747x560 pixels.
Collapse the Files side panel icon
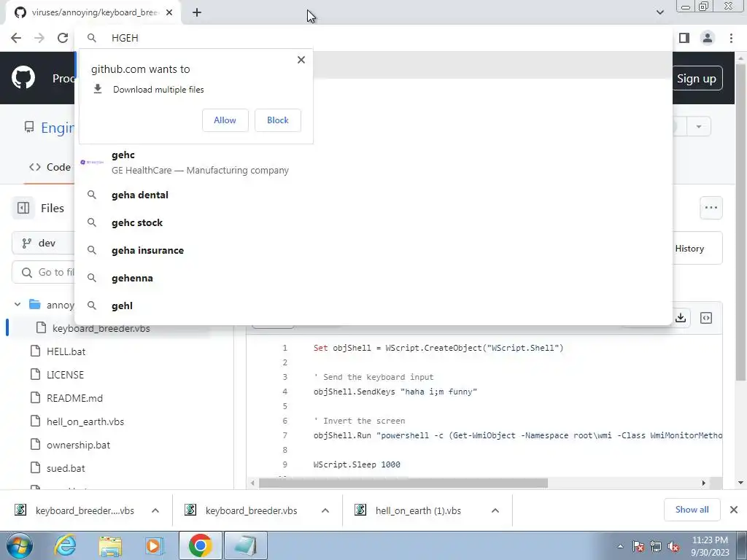23,208
